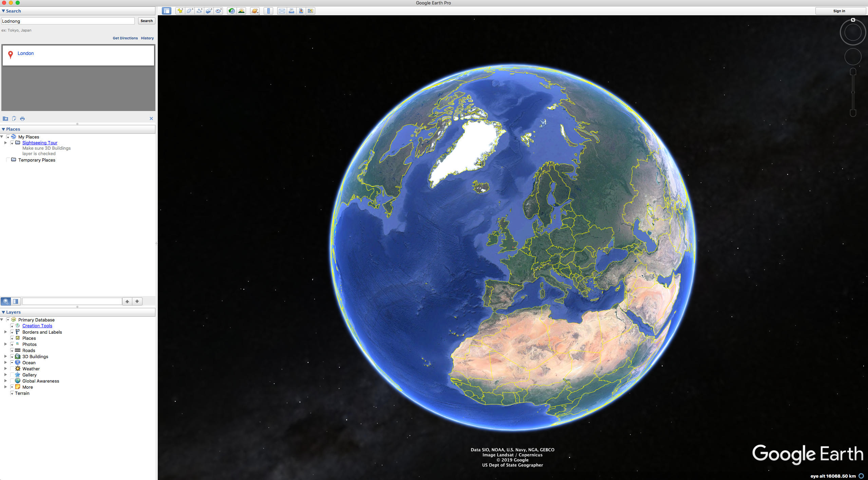Viewport: 868px width, 480px height.
Task: Open the Sightseeing Tour link
Action: pyautogui.click(x=40, y=143)
